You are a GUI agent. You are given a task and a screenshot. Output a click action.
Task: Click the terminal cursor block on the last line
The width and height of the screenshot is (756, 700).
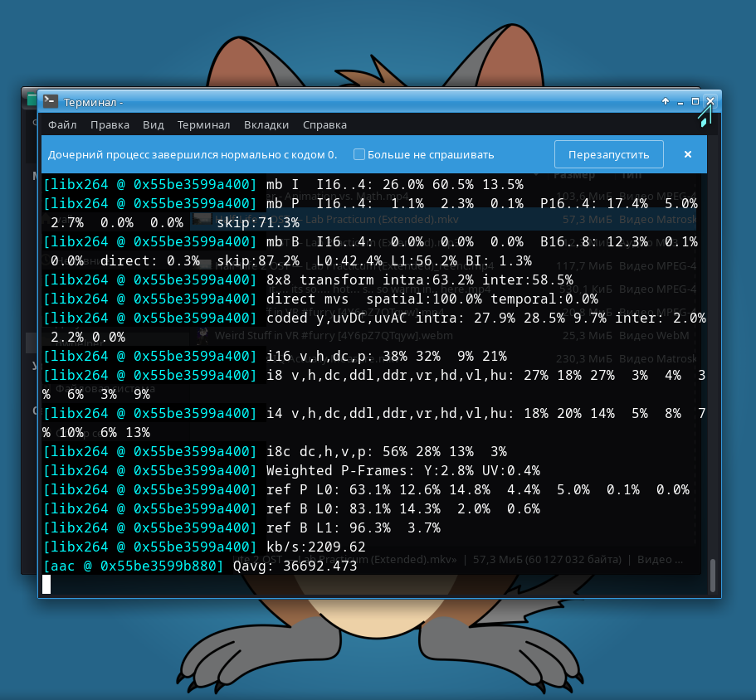[x=46, y=585]
